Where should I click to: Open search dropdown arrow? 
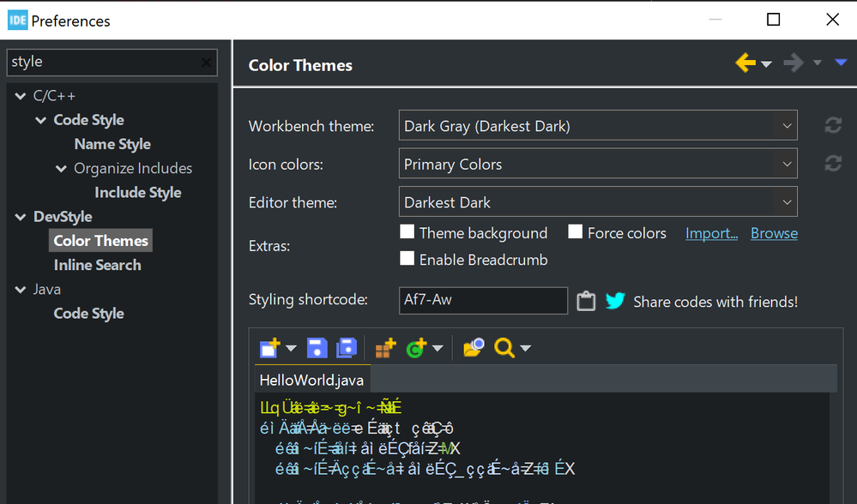click(x=525, y=348)
